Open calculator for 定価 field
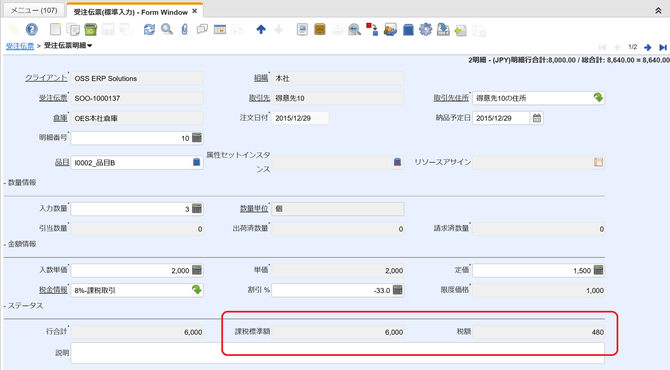Image resolution: width=670 pixels, height=370 pixels. pyautogui.click(x=598, y=270)
